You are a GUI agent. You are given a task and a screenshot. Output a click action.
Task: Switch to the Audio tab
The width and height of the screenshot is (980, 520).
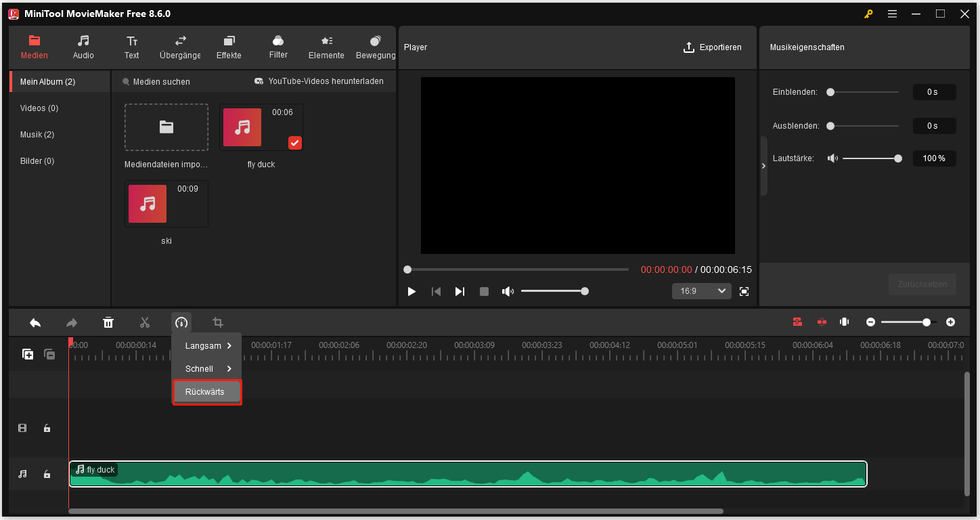(83, 47)
